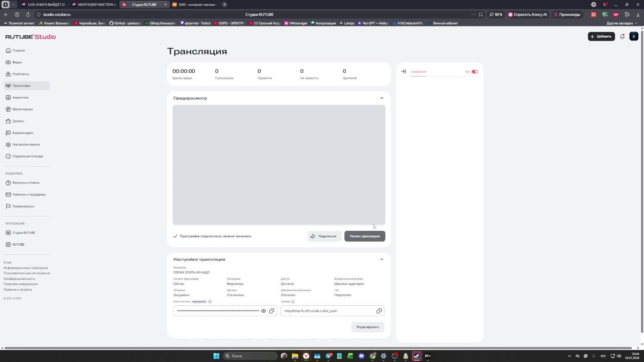Toggle the Чат switch off
The image size is (644, 362).
coord(475,71)
